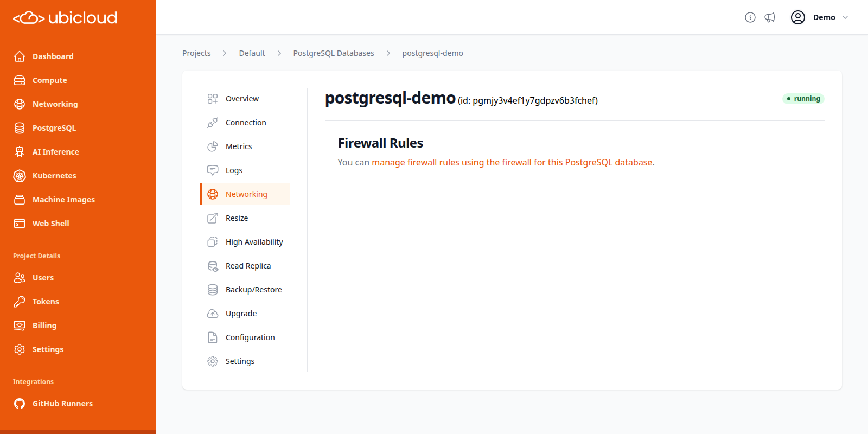The height and width of the screenshot is (434, 868).
Task: Click the postgresql-demo page title
Action: [390, 98]
